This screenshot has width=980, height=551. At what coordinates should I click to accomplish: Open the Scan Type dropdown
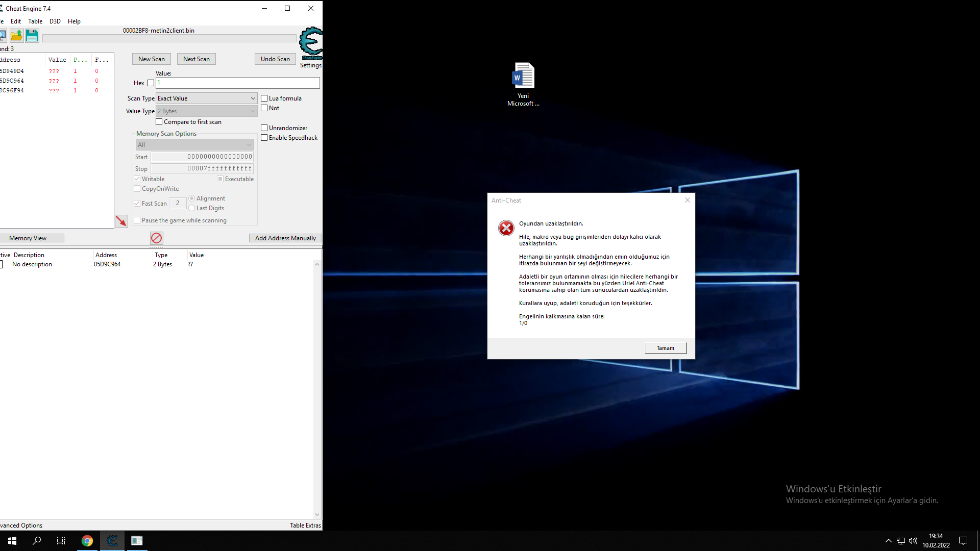click(207, 98)
